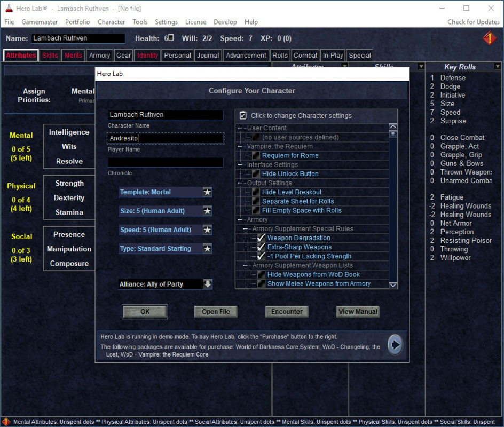The height and width of the screenshot is (427, 504).
Task: Uncheck the Weapon Degradation option
Action: pyautogui.click(x=261, y=238)
